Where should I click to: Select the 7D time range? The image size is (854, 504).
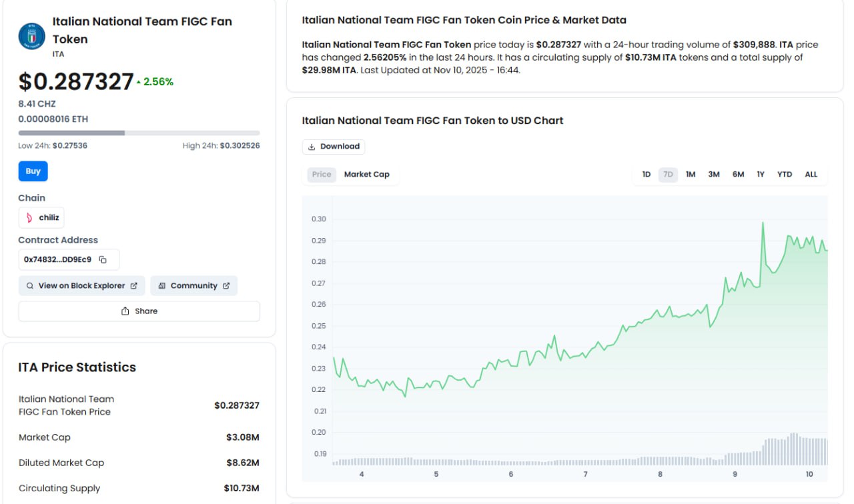(668, 175)
